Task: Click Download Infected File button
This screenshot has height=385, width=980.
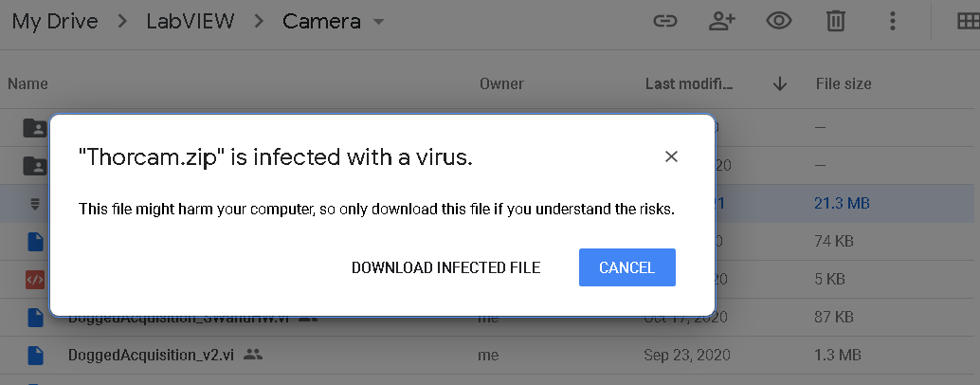Action: [x=445, y=267]
